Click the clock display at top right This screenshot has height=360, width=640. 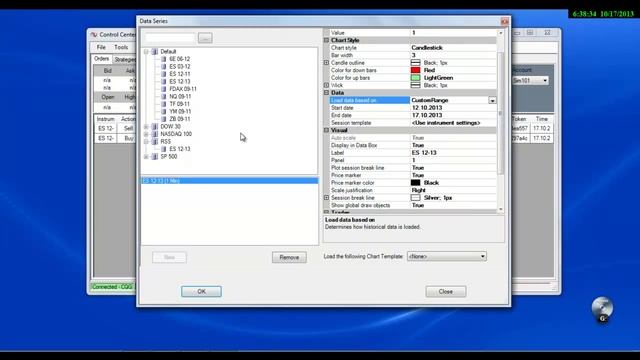pyautogui.click(x=603, y=14)
